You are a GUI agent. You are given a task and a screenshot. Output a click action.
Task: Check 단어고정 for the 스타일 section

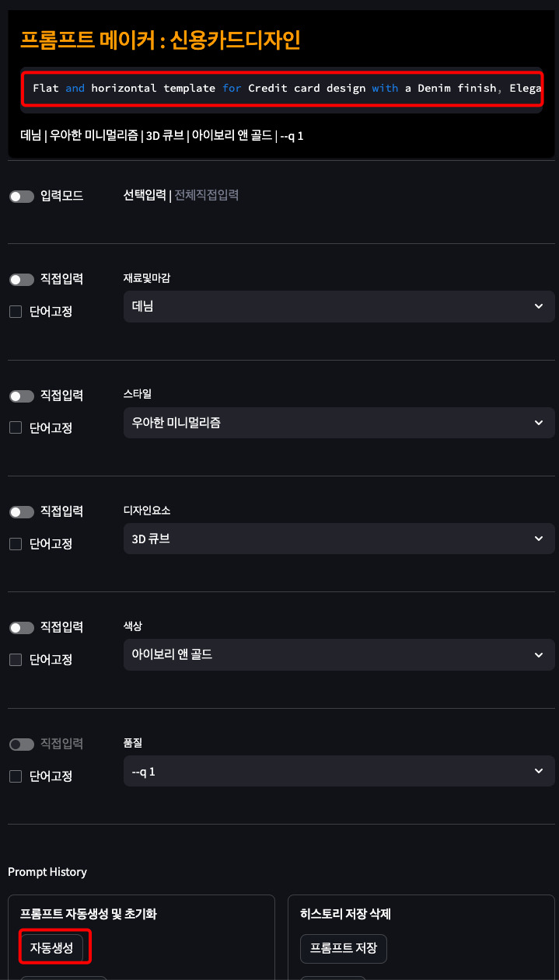point(14,427)
